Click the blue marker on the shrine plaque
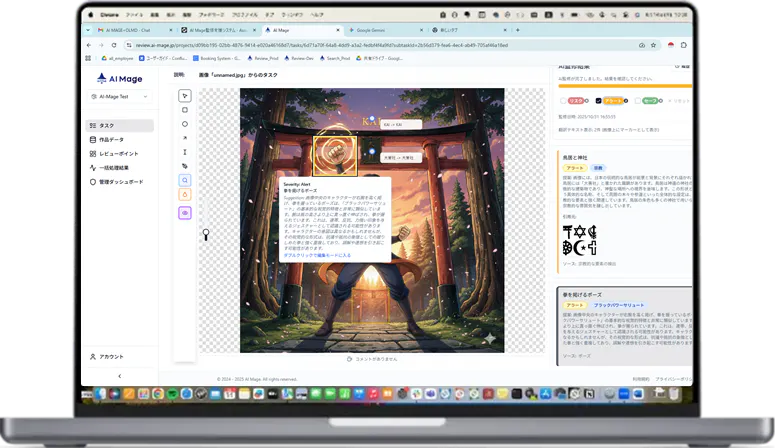The image size is (775, 448). point(372,152)
